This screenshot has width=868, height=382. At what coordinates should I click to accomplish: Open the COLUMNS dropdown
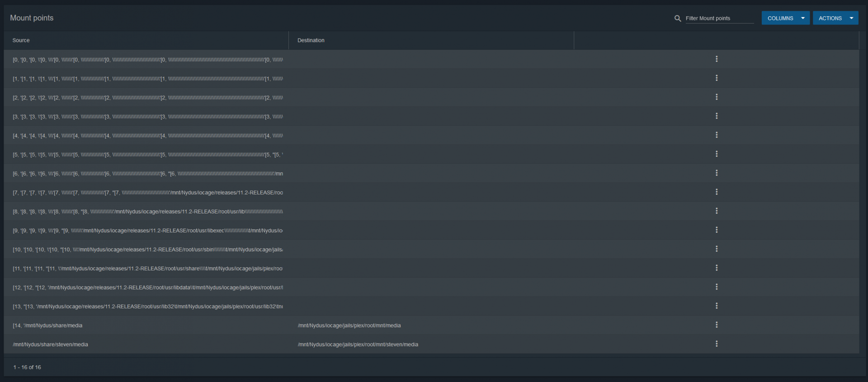point(785,18)
